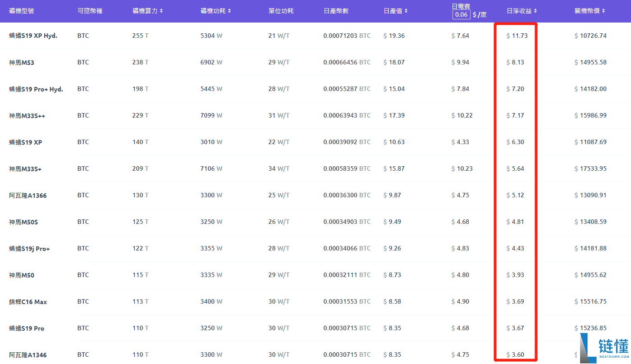Select the $ 11.73 net profit cell
631x364 pixels.
(517, 36)
